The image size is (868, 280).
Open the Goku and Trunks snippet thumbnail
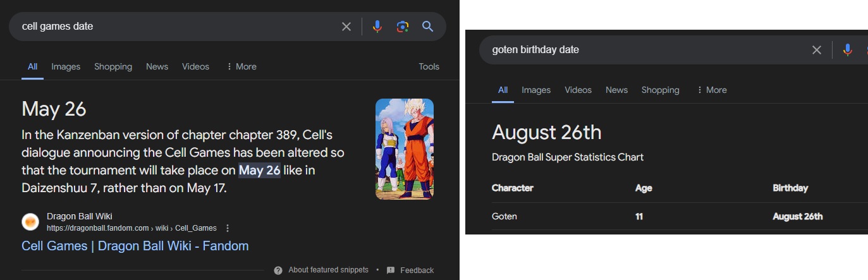405,149
